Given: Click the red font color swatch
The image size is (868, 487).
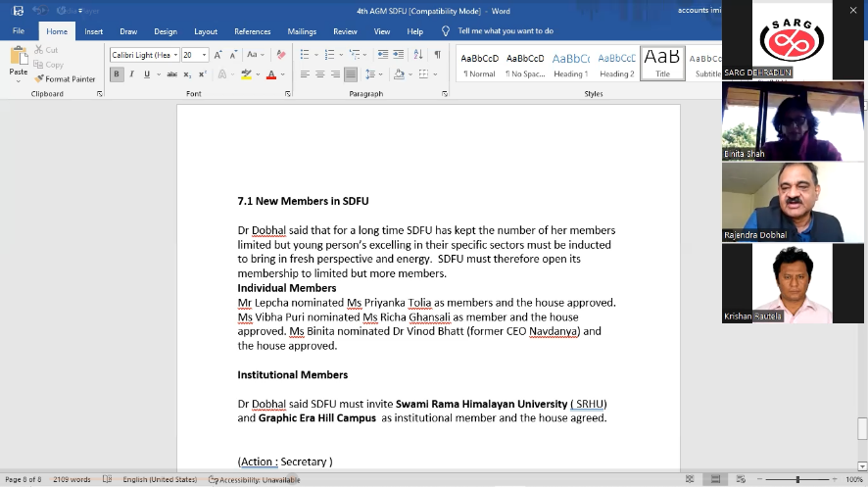Looking at the screenshot, I should tap(271, 74).
